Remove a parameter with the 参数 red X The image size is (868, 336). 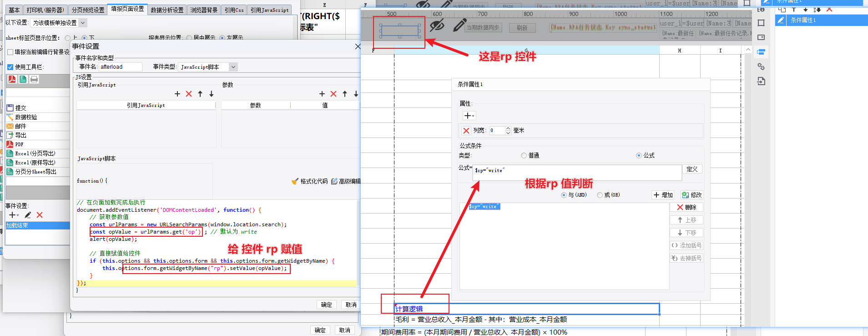click(333, 94)
